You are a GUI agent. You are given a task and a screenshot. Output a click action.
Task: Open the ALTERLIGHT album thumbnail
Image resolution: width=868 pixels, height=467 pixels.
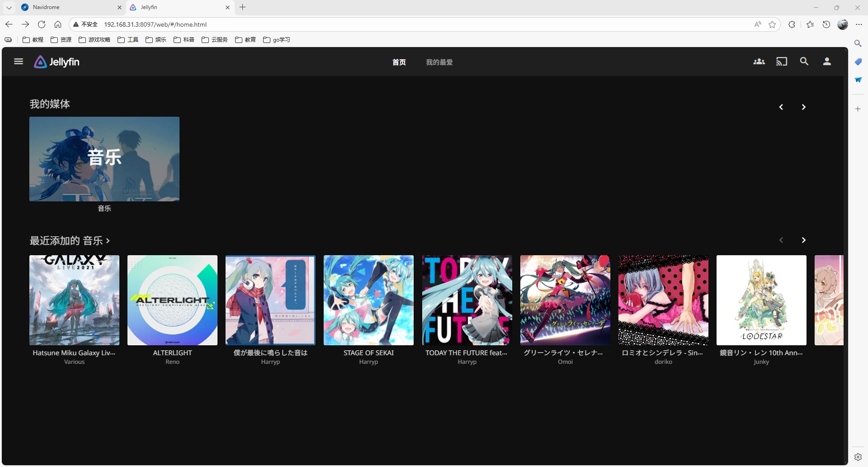172,300
